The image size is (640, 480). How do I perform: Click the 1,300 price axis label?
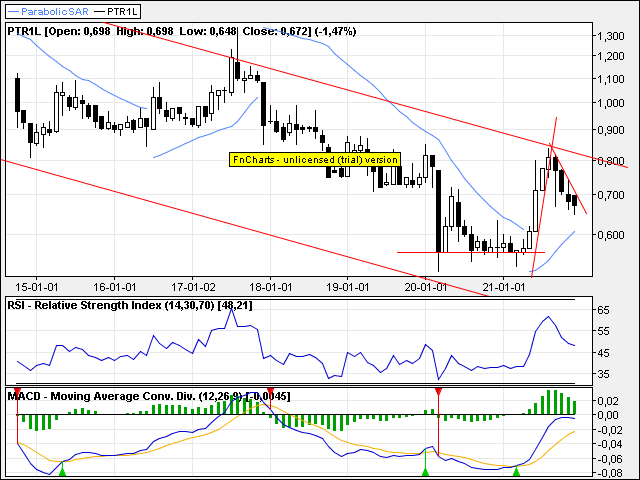tap(611, 36)
